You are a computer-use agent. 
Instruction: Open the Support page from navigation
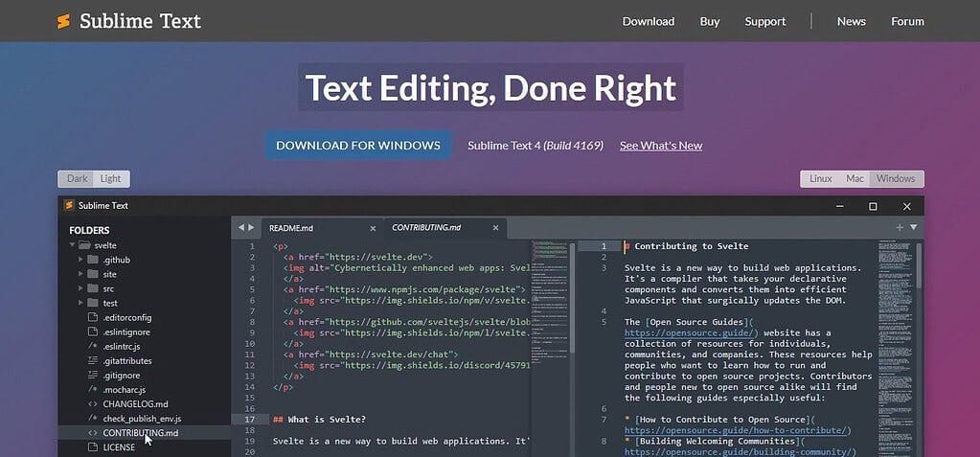(x=765, y=21)
